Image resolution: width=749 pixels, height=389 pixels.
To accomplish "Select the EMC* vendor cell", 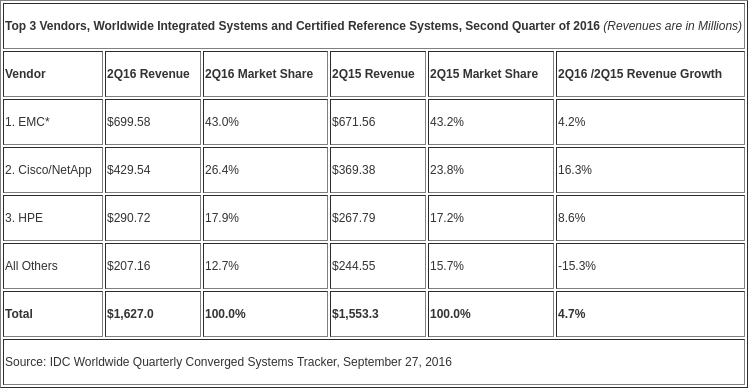I will pyautogui.click(x=53, y=122).
